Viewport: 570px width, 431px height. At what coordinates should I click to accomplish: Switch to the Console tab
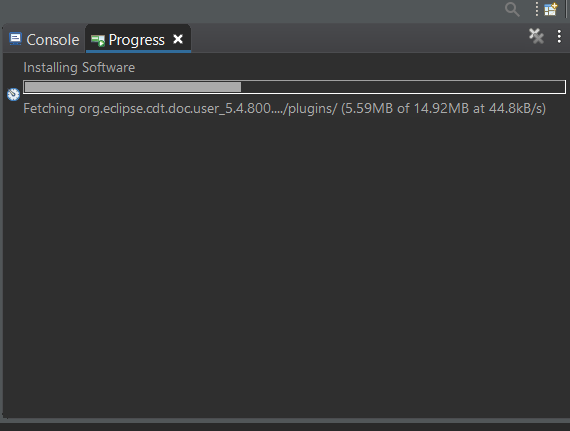(x=44, y=39)
